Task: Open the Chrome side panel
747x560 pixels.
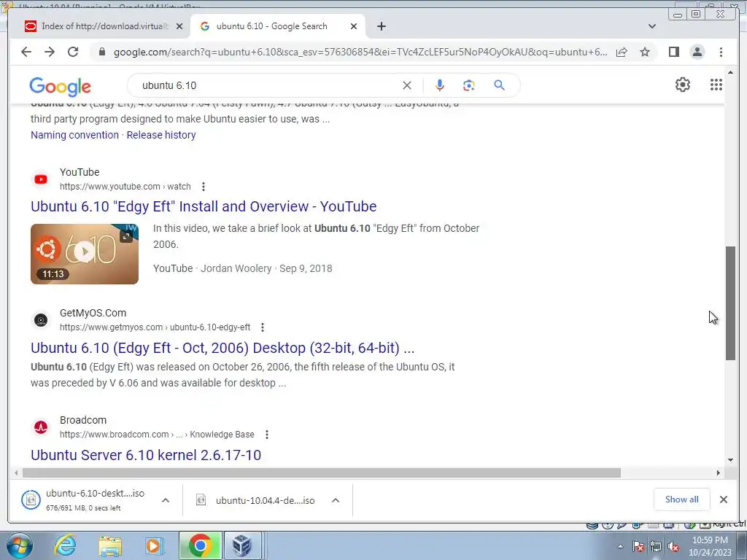Action: (x=673, y=52)
